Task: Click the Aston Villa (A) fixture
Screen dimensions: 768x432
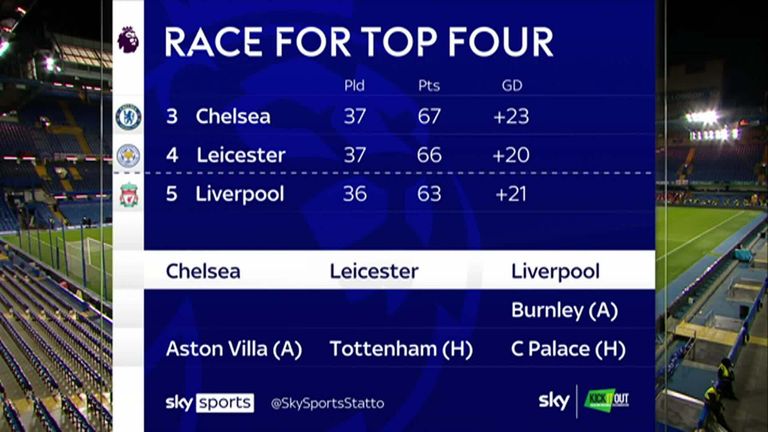Action: tap(234, 349)
